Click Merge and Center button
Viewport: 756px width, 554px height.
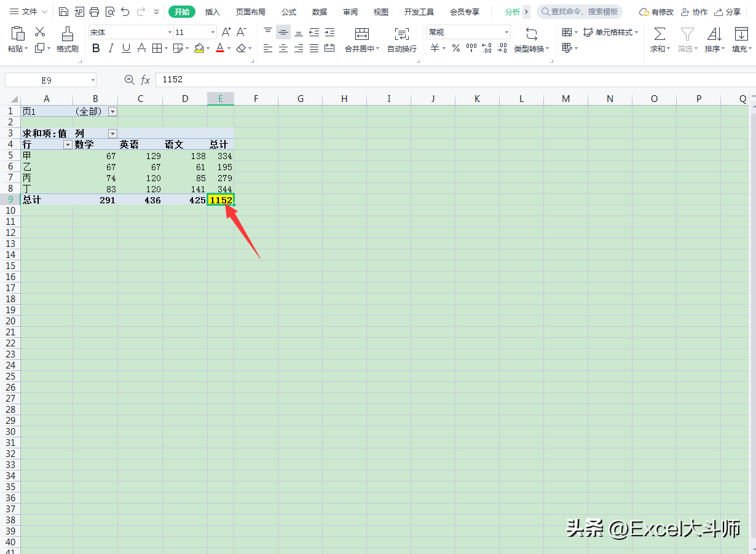(x=362, y=39)
